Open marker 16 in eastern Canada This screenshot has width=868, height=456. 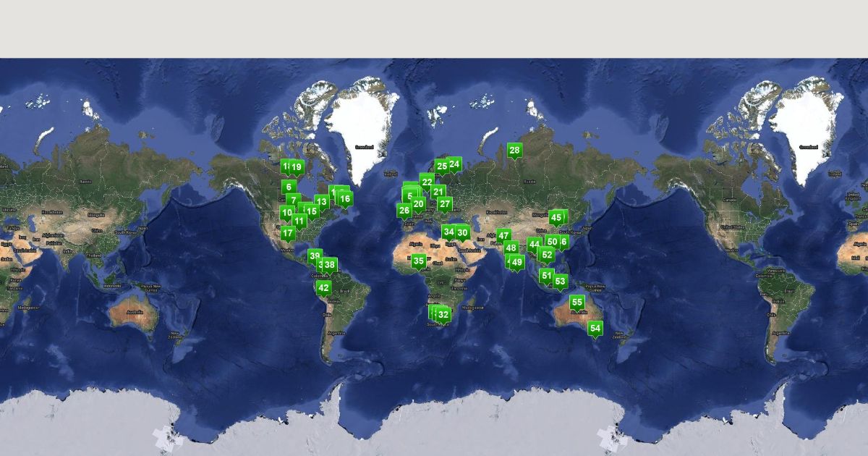(345, 199)
